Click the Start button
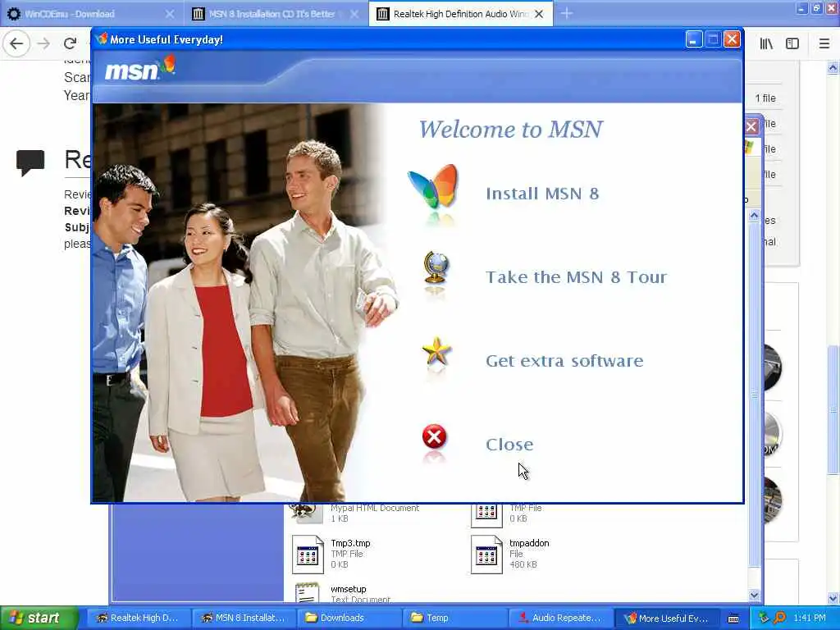 (x=38, y=618)
